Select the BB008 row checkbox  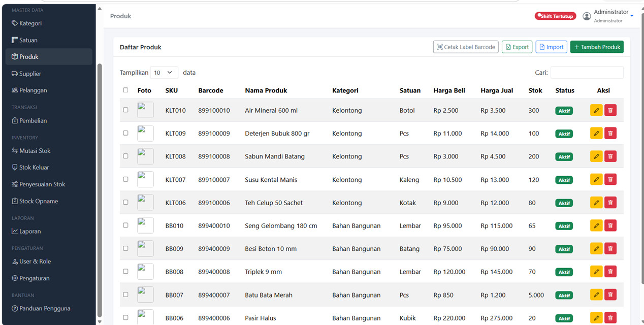click(x=125, y=272)
